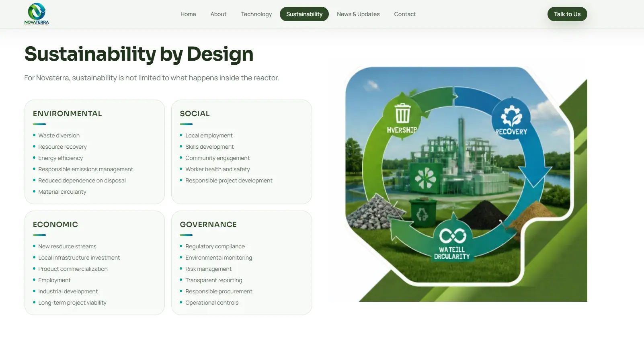Click the 'Skills development' list item

point(209,147)
